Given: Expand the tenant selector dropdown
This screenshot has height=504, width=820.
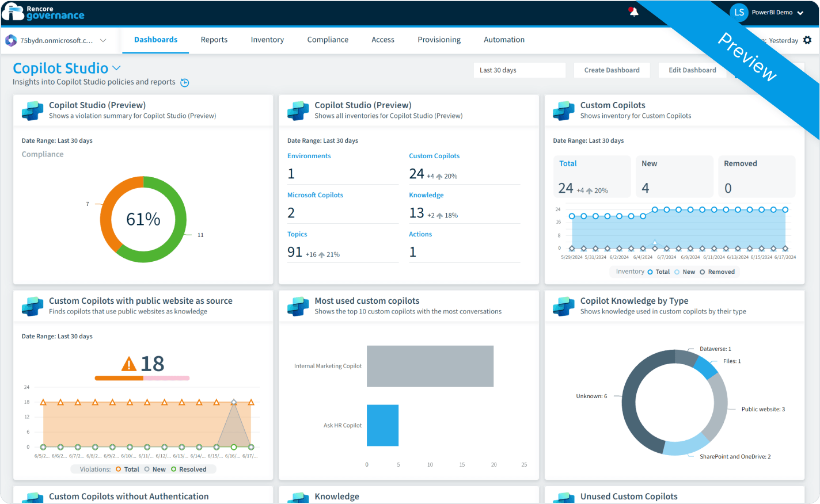Looking at the screenshot, I should pos(103,40).
